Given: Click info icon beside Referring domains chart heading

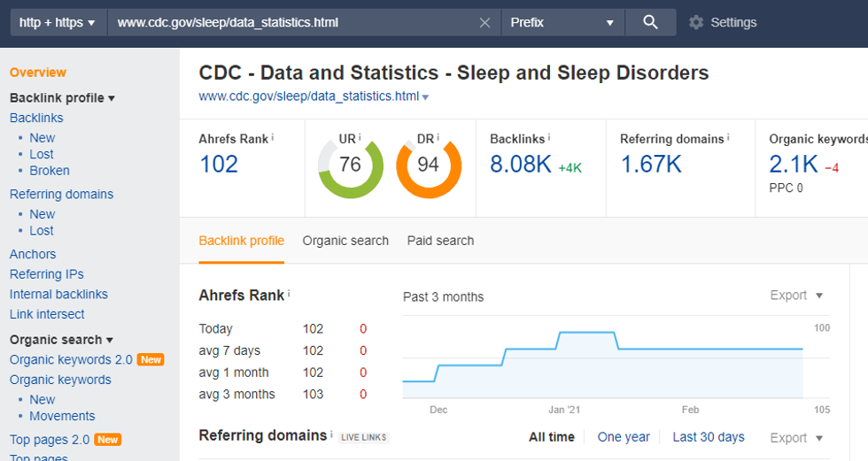Looking at the screenshot, I should 331,434.
